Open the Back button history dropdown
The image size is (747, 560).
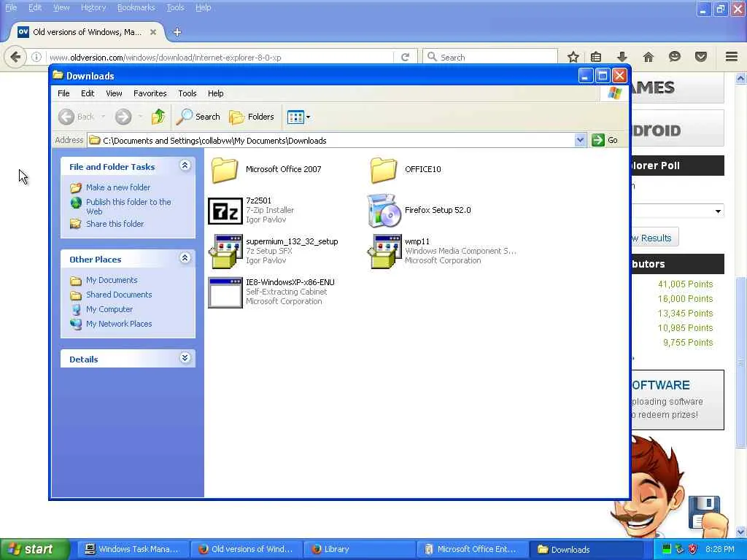pyautogui.click(x=103, y=117)
